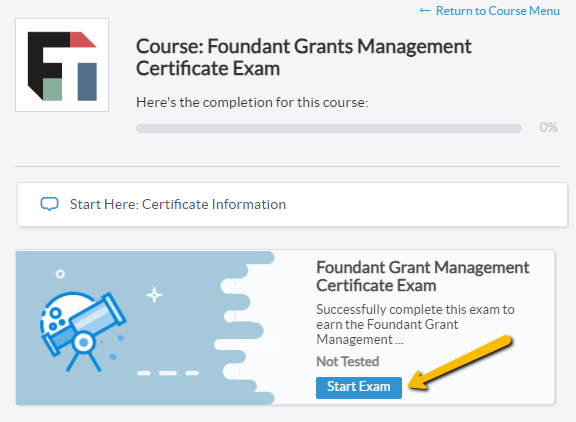
Task: Click the left arrow icon beside Return to Course Menu
Action: [425, 11]
